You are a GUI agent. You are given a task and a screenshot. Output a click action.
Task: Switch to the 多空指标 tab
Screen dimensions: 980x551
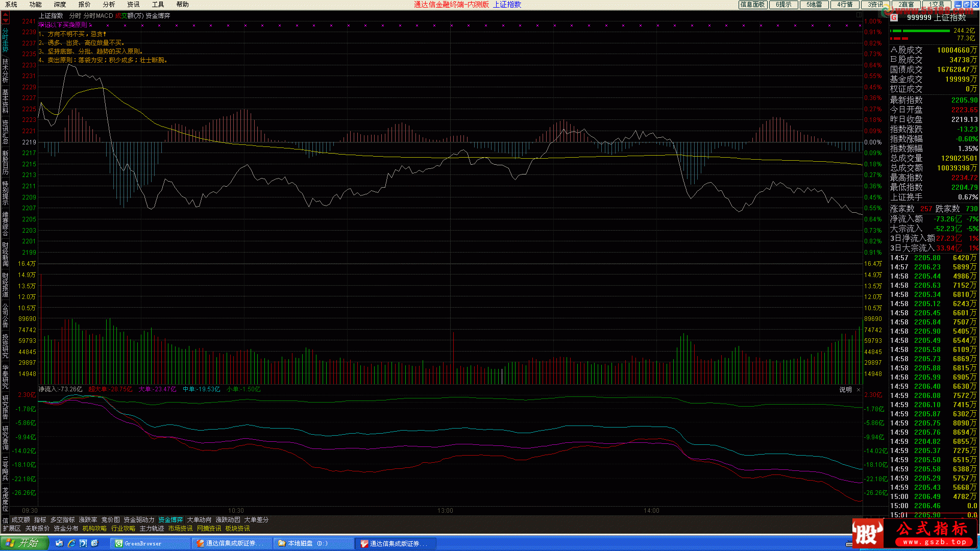63,520
